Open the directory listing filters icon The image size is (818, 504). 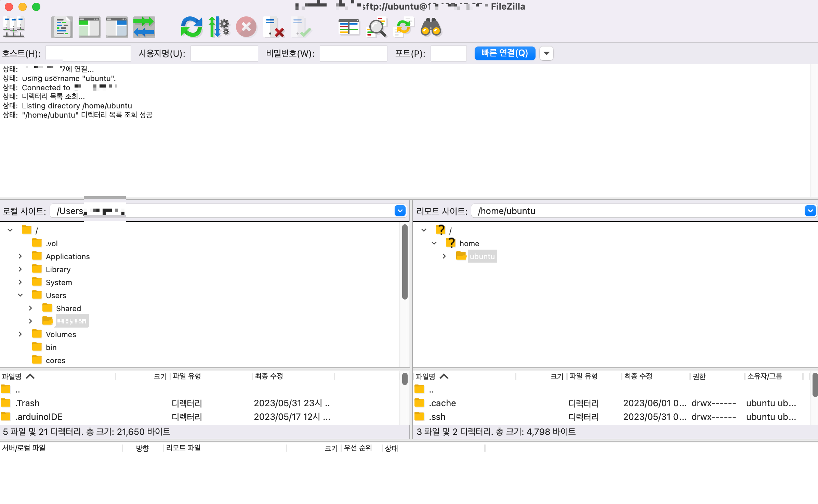coord(348,27)
